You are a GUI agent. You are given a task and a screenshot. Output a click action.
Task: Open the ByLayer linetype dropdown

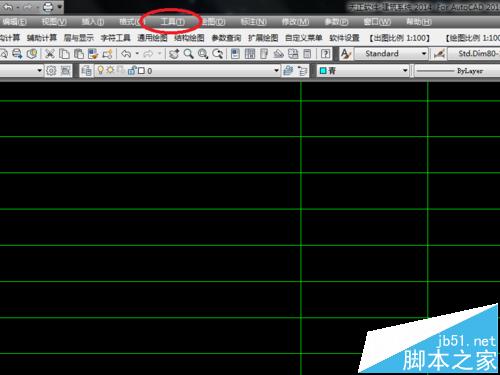pos(458,71)
